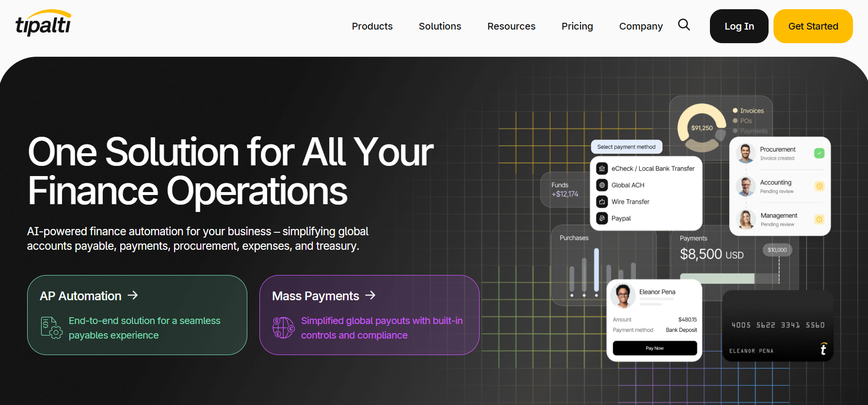Image resolution: width=868 pixels, height=405 pixels.
Task: Click the Bank Deposit payment method value
Action: [681, 330]
